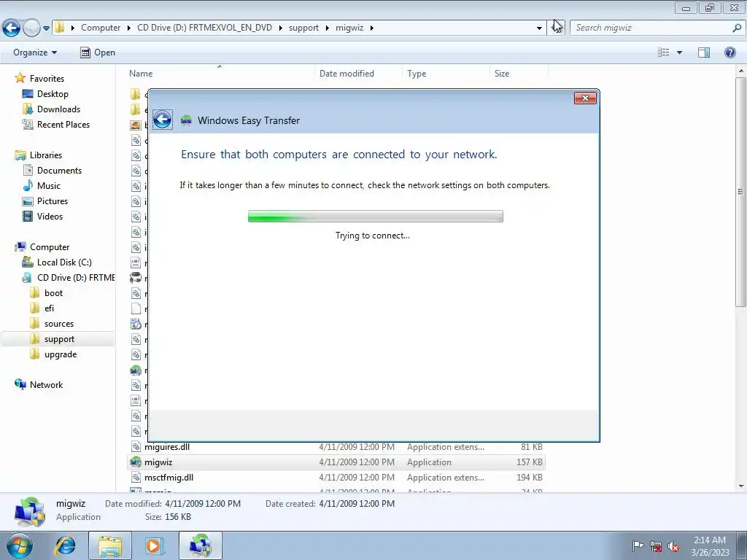Click the Explorer forward navigation arrow
This screenshot has height=560, width=747.
click(31, 28)
